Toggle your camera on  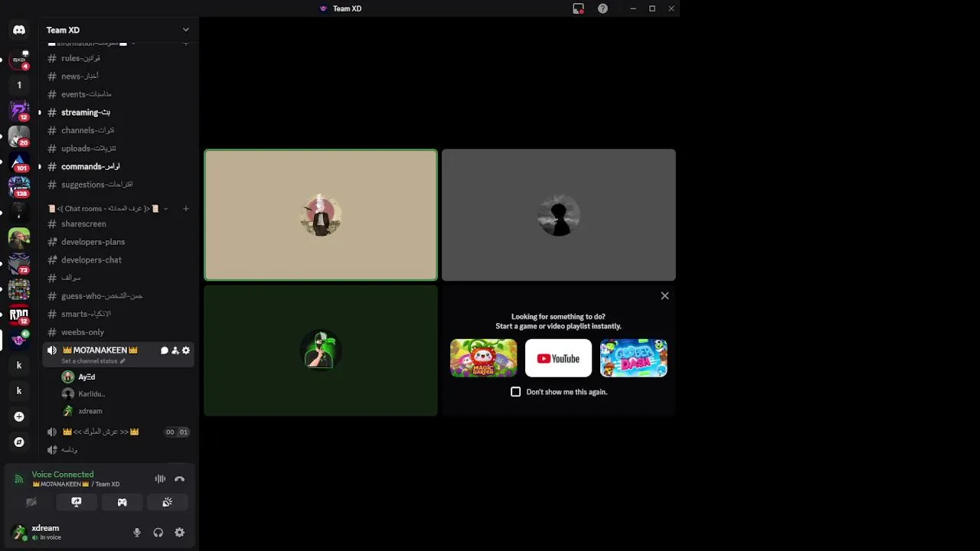click(31, 502)
